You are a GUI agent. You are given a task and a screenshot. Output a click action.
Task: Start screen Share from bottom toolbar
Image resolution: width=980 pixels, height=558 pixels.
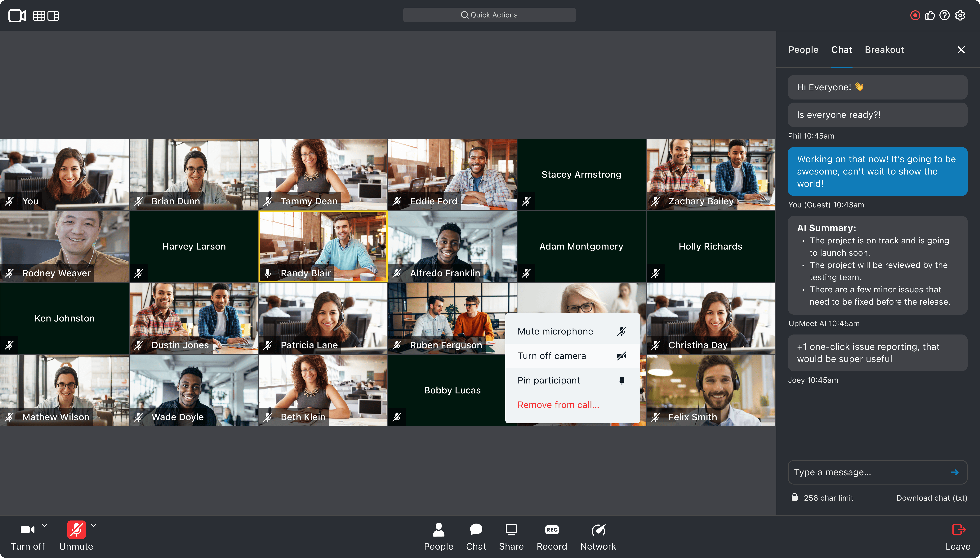coord(511,537)
